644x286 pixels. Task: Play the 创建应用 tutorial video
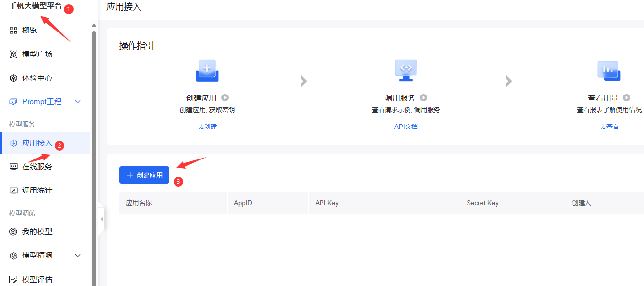(225, 98)
